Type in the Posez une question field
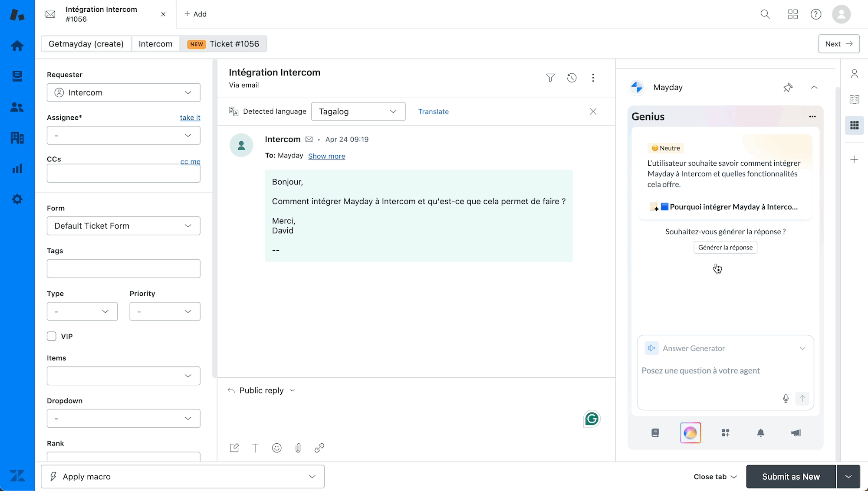868x491 pixels. click(x=716, y=371)
